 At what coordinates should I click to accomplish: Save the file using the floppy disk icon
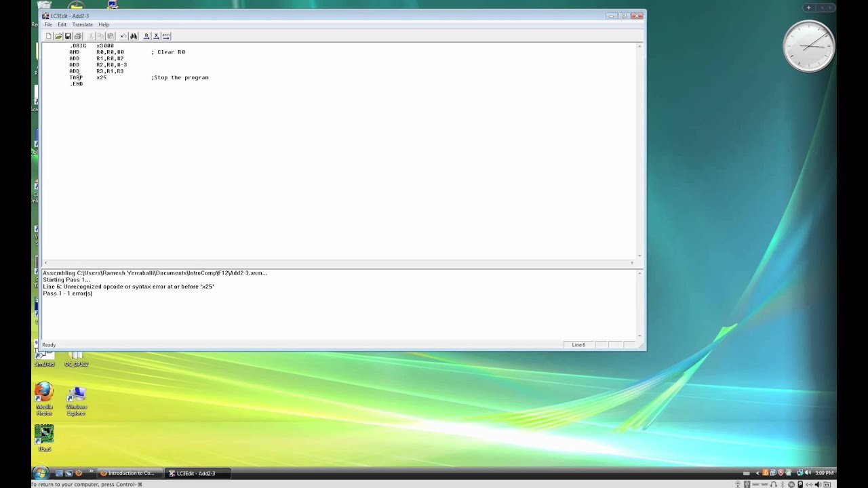point(68,36)
